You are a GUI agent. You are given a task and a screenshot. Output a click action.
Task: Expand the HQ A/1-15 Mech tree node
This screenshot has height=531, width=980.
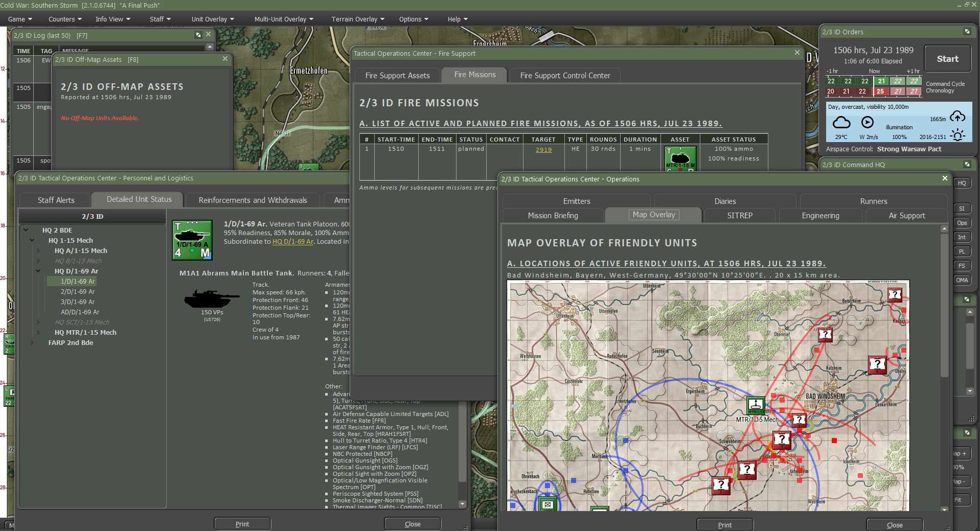(x=38, y=250)
